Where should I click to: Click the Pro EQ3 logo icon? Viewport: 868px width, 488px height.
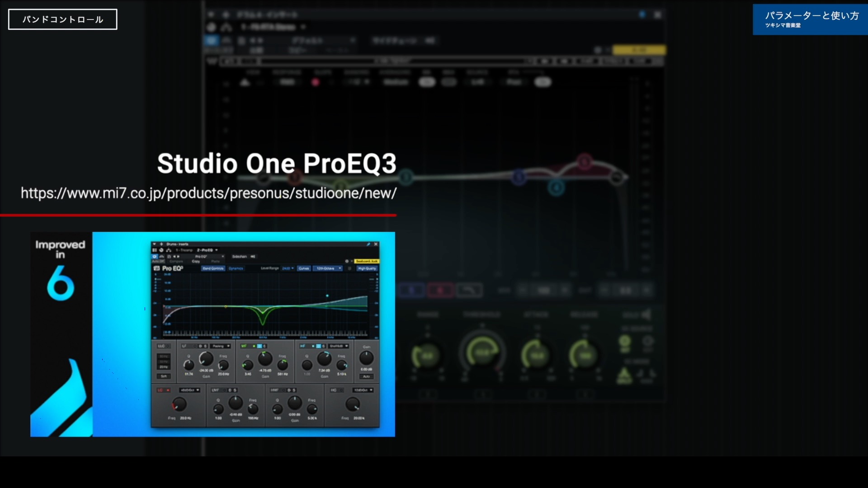pos(157,268)
